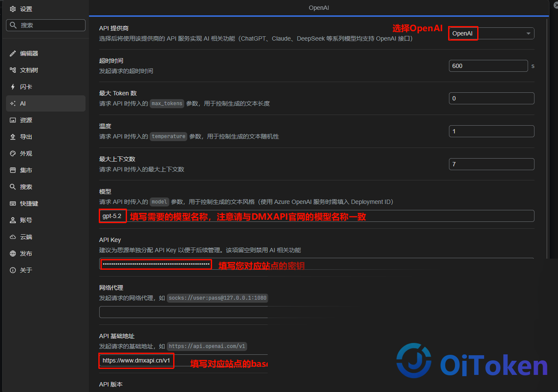Focus the timeout field showing 600
The height and width of the screenshot is (392, 558).
488,66
